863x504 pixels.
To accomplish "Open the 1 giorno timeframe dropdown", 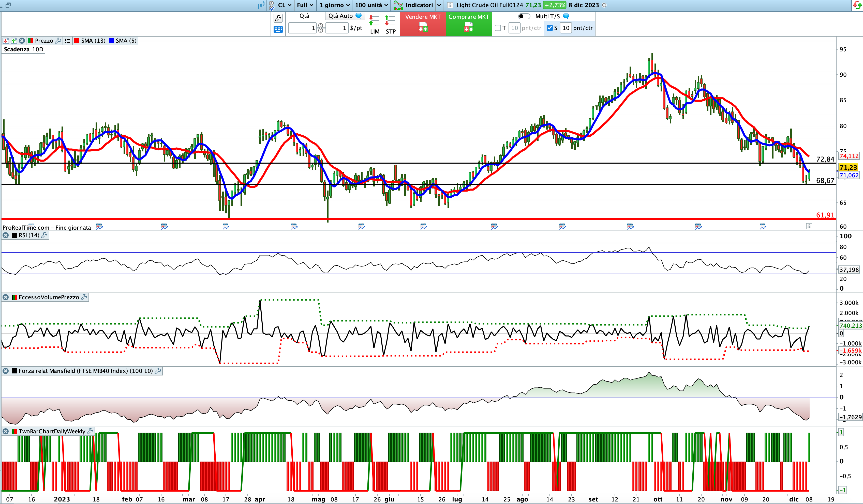I will click(334, 5).
